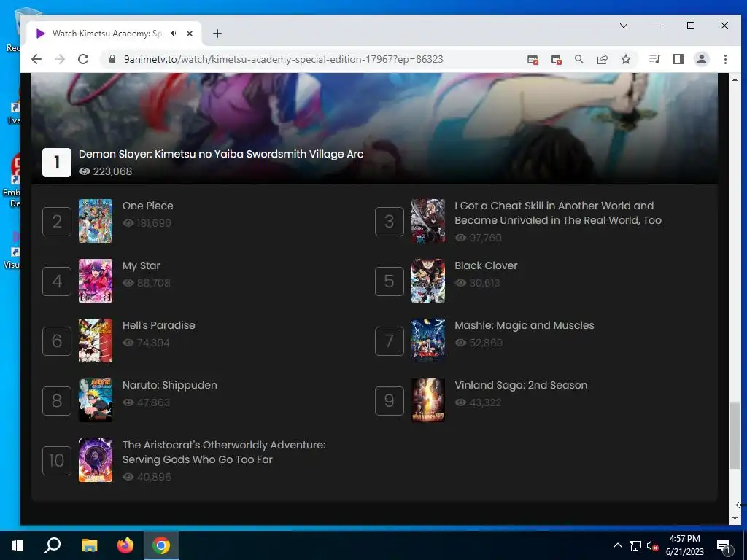Click Cheat Skill anime poster
The image size is (747, 560).
coord(427,221)
